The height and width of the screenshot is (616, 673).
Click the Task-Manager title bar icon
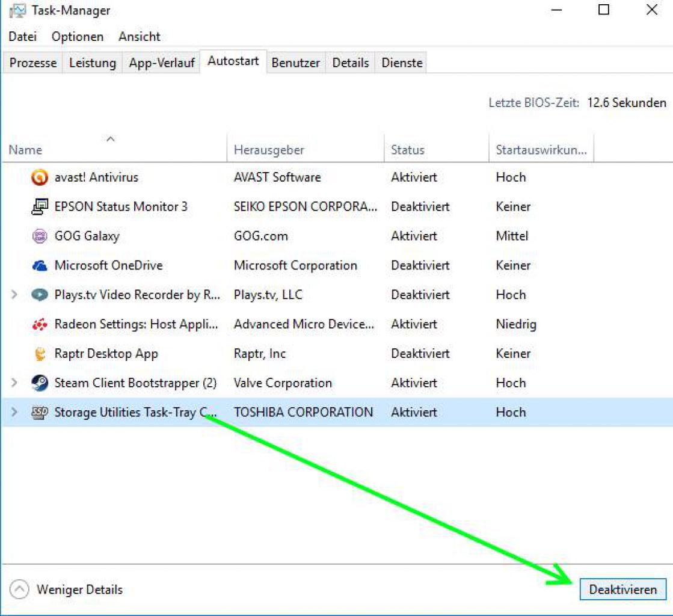click(x=17, y=11)
